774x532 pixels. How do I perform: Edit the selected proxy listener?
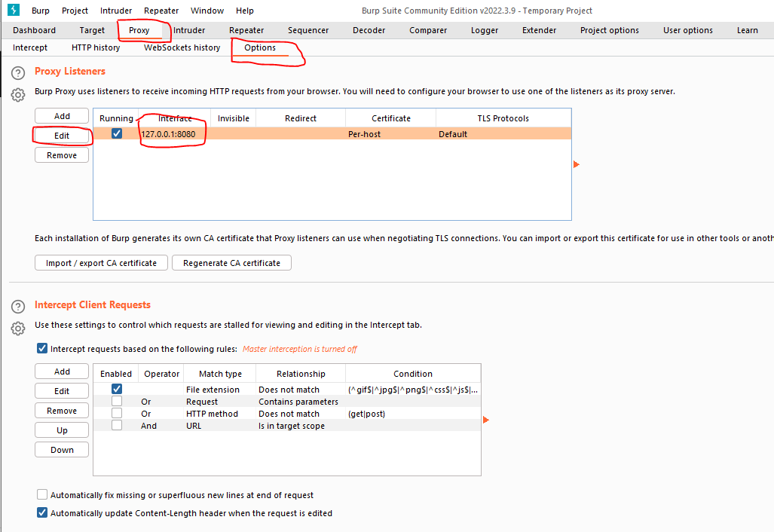pos(62,136)
